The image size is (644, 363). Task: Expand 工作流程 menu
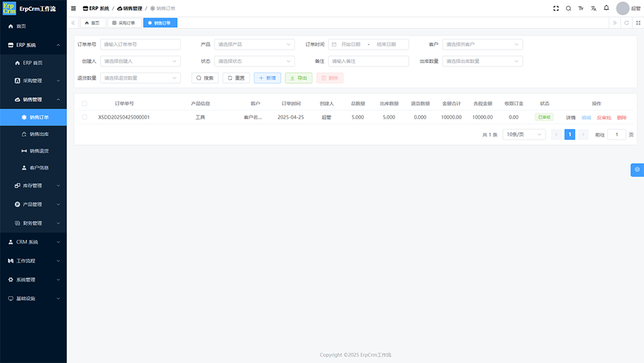pyautogui.click(x=33, y=260)
